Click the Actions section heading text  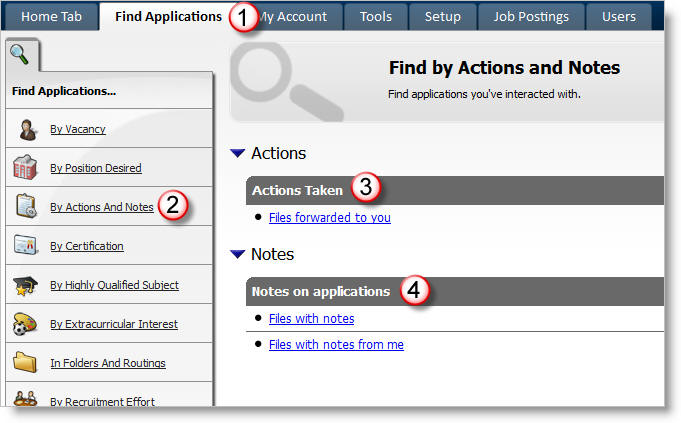pos(278,153)
